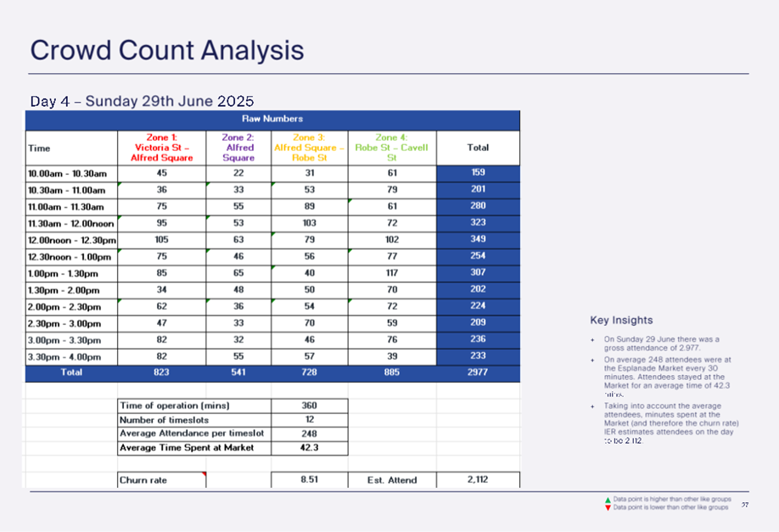The width and height of the screenshot is (779, 532).
Task: Click the Time of operation value 360
Action: tap(308, 406)
